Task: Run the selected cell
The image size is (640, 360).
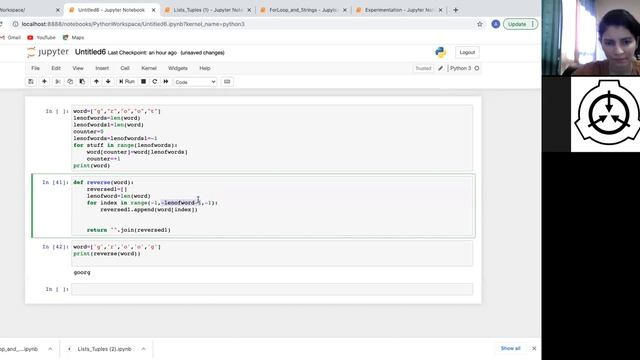Action: pos(127,82)
